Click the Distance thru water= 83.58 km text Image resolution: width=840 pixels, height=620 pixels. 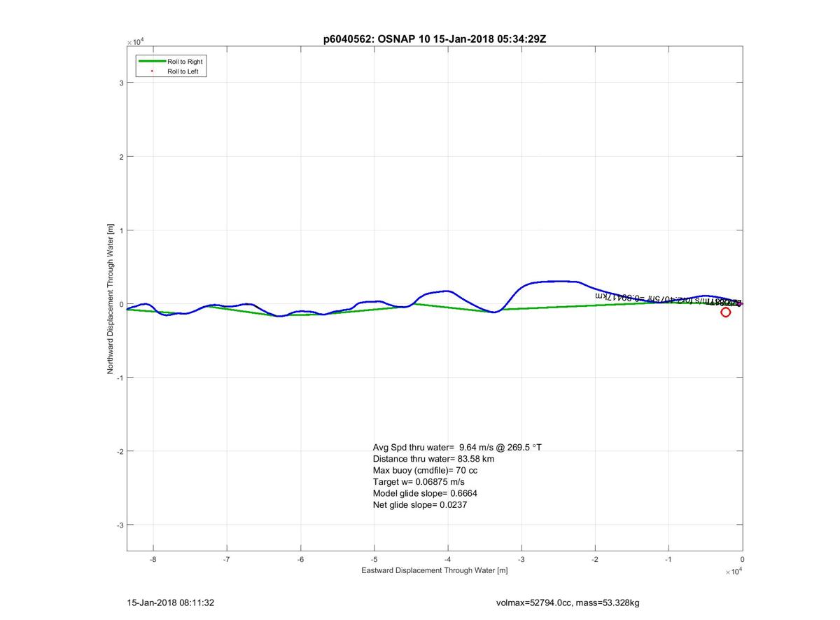[x=434, y=459]
